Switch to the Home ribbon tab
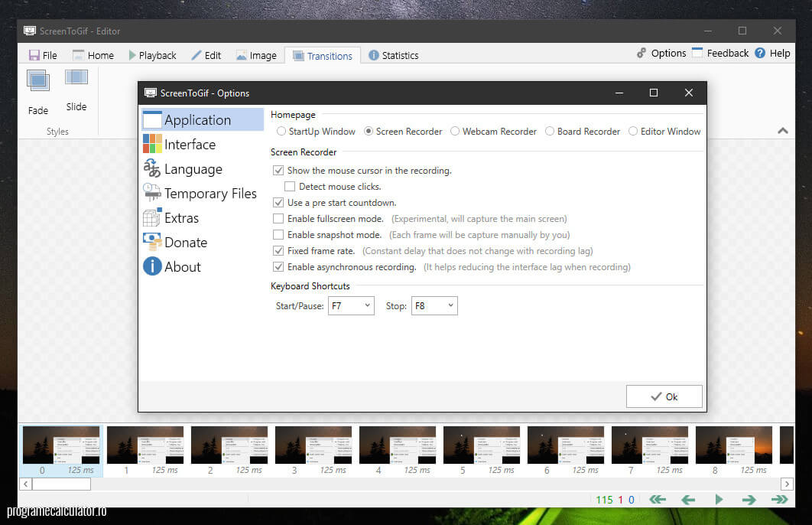Screen dimensions: 812x525 coord(93,55)
